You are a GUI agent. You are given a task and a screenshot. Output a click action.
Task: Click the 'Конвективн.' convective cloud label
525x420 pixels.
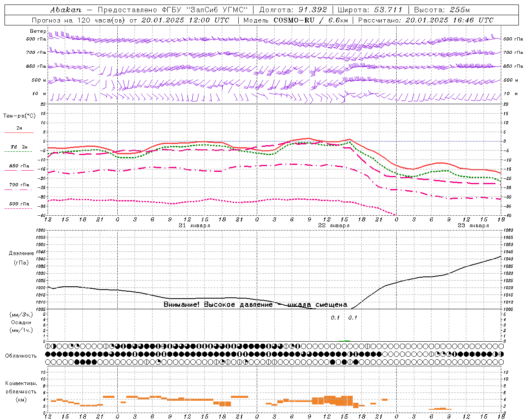coord(21,383)
